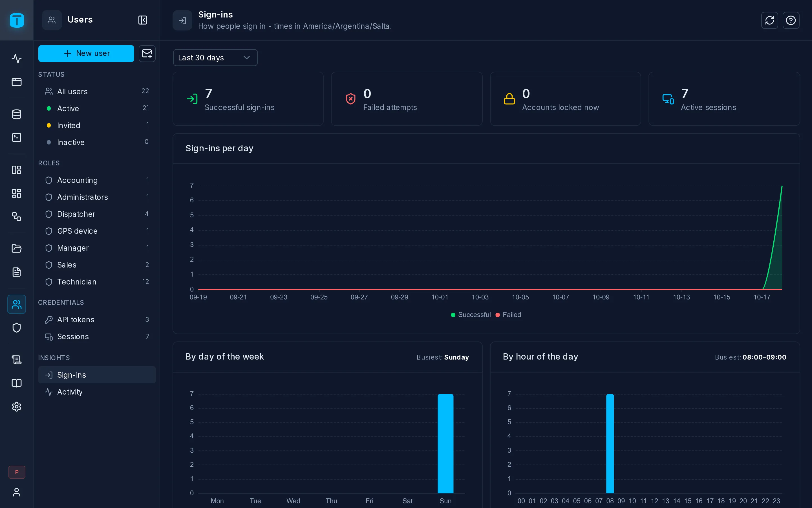Image resolution: width=812 pixels, height=508 pixels.
Task: Open the Sign-ins insights page
Action: click(x=97, y=375)
